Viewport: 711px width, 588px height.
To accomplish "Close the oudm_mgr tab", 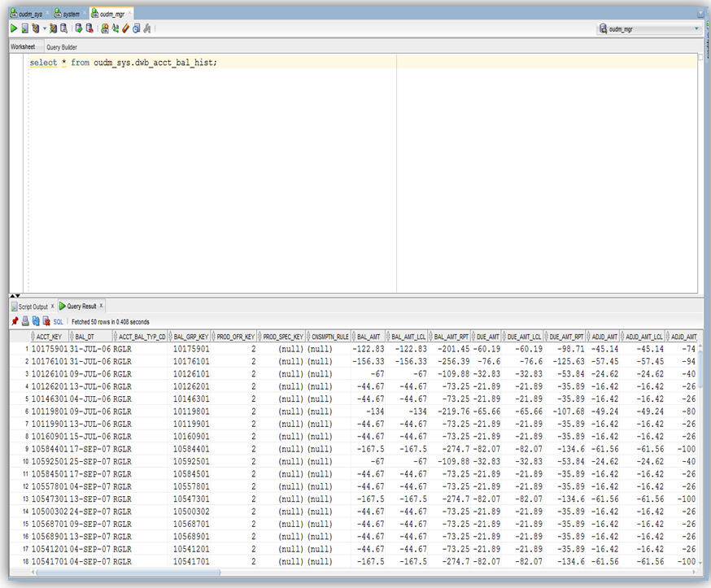I will 129,13.
